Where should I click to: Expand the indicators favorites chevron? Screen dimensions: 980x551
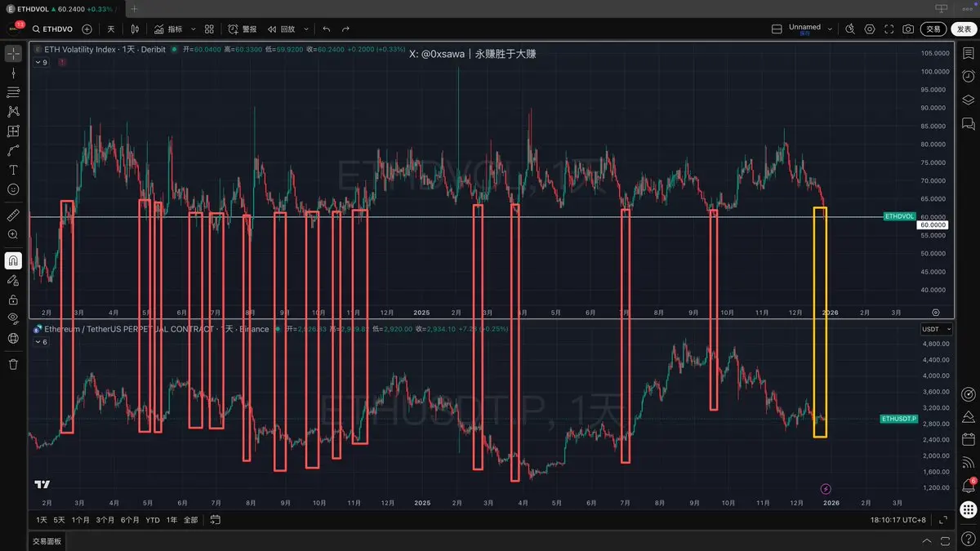[x=192, y=29]
